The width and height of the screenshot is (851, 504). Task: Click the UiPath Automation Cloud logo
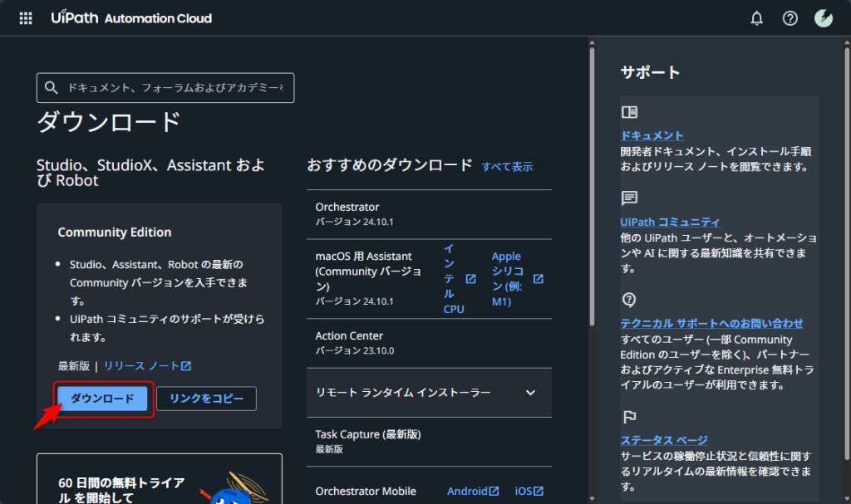131,18
